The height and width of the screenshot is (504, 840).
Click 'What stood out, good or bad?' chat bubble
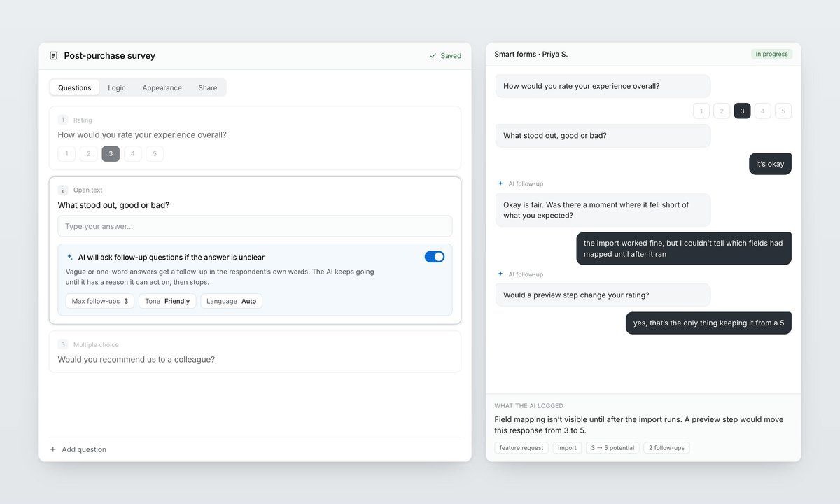[x=603, y=136]
